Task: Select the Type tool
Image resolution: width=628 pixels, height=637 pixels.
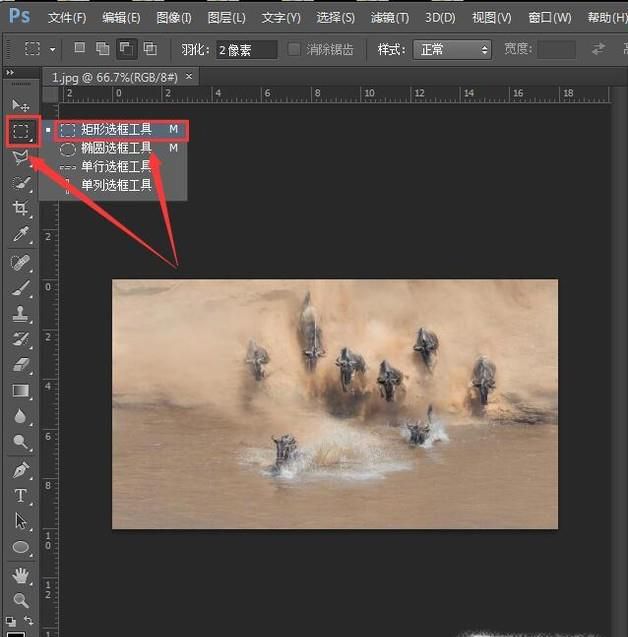Action: click(20, 496)
